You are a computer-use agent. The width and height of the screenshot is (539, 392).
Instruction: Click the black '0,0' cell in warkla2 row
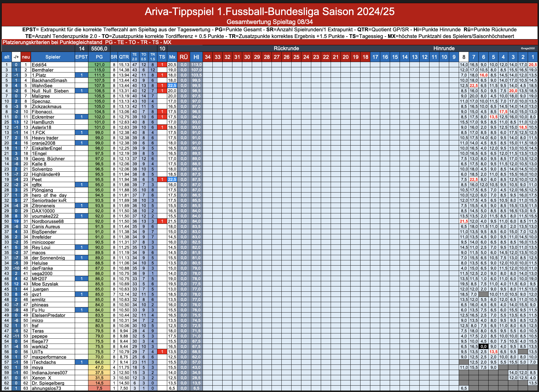[483, 346]
